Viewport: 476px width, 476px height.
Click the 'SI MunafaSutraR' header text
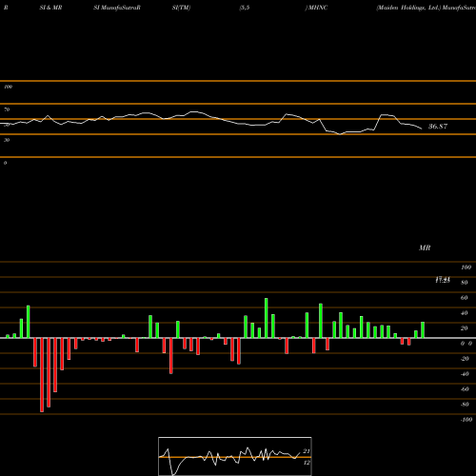click(x=117, y=8)
